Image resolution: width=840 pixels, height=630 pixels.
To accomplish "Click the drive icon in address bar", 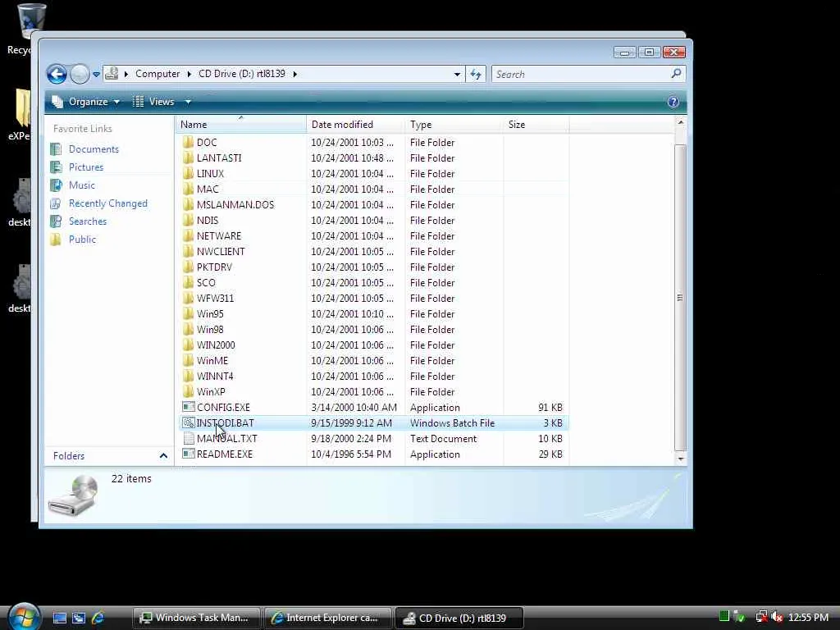I will tap(112, 73).
